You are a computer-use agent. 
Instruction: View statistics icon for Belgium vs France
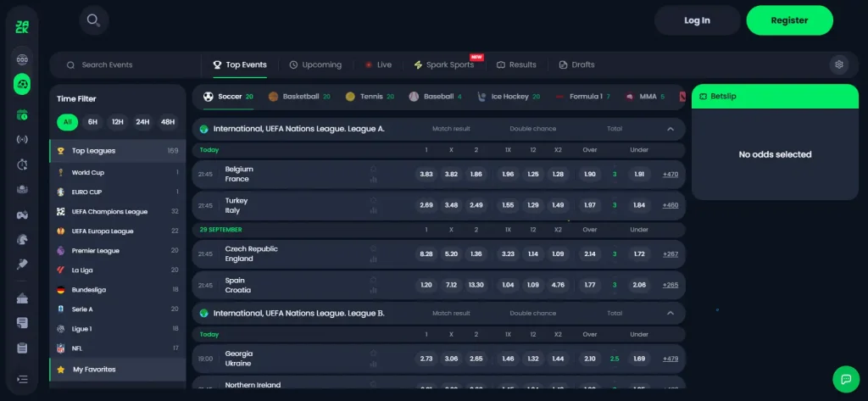[x=374, y=180]
